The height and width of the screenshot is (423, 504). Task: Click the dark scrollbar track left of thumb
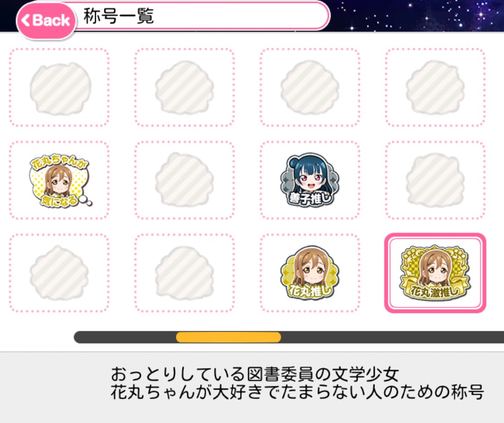tap(125, 337)
